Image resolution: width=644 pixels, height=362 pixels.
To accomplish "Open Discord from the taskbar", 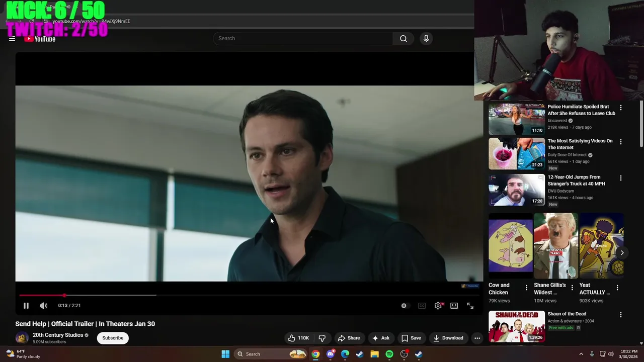I will click(x=330, y=354).
